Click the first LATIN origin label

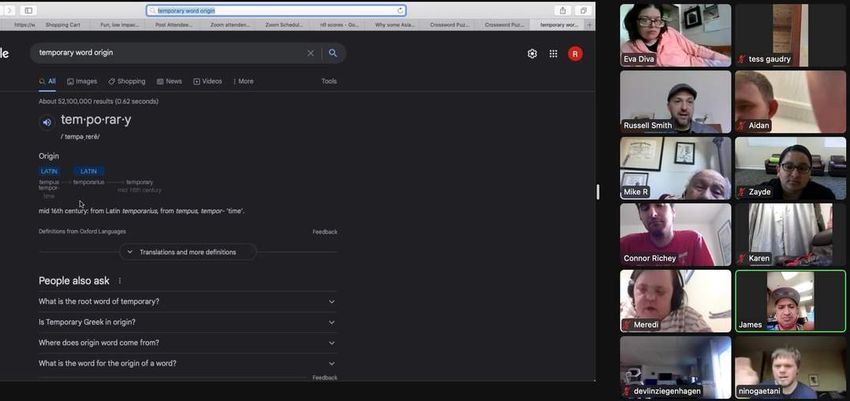49,171
